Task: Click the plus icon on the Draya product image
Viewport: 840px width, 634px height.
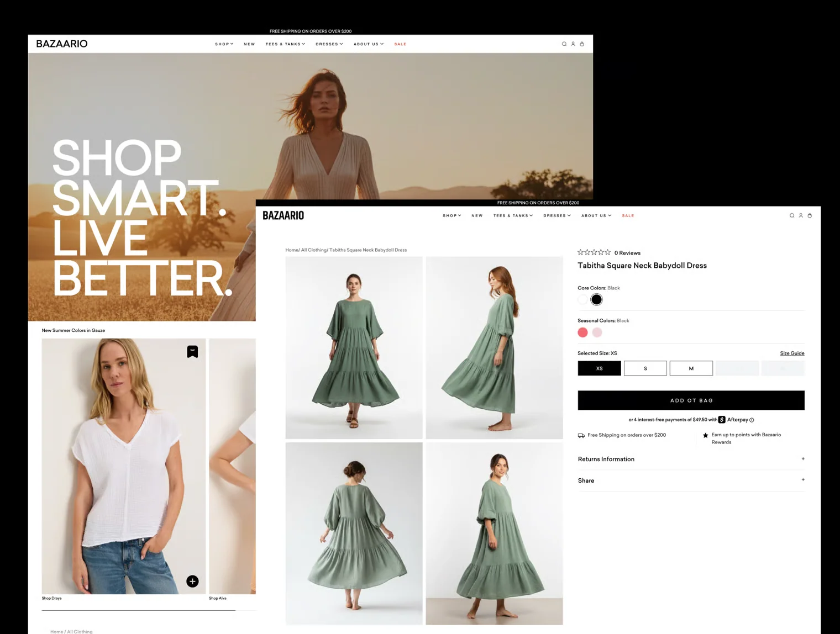Action: click(x=192, y=581)
